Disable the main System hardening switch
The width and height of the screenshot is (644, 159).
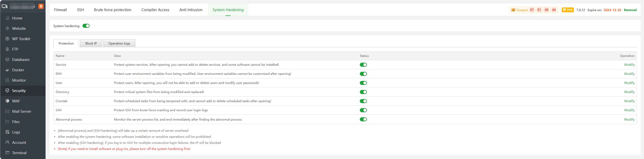(86, 26)
